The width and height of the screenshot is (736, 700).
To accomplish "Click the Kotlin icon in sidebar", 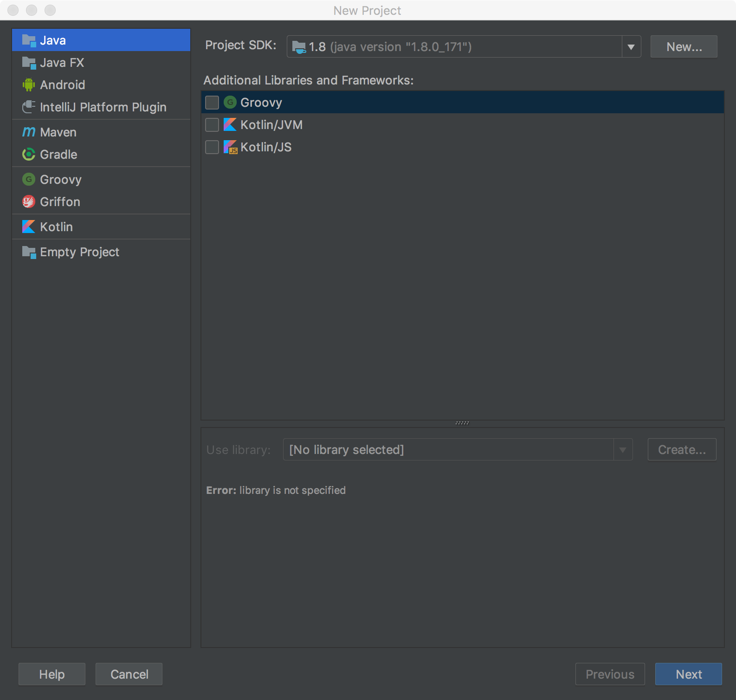I will [29, 227].
